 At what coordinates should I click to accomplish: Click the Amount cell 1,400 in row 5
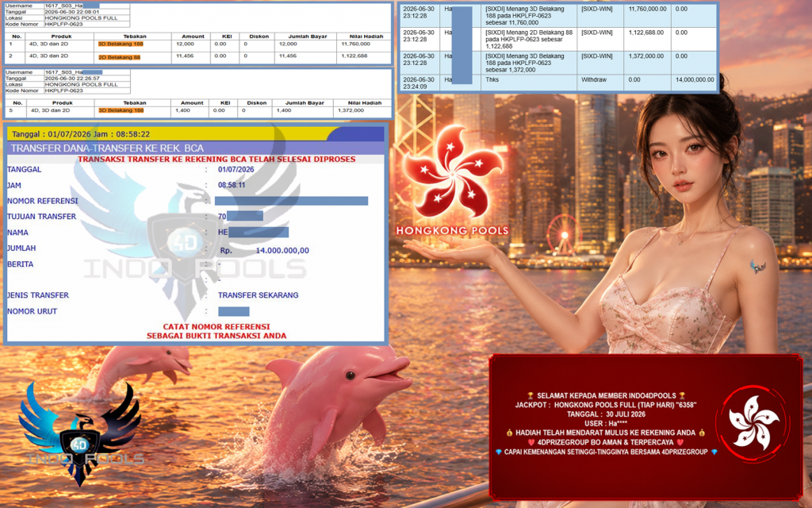point(183,110)
